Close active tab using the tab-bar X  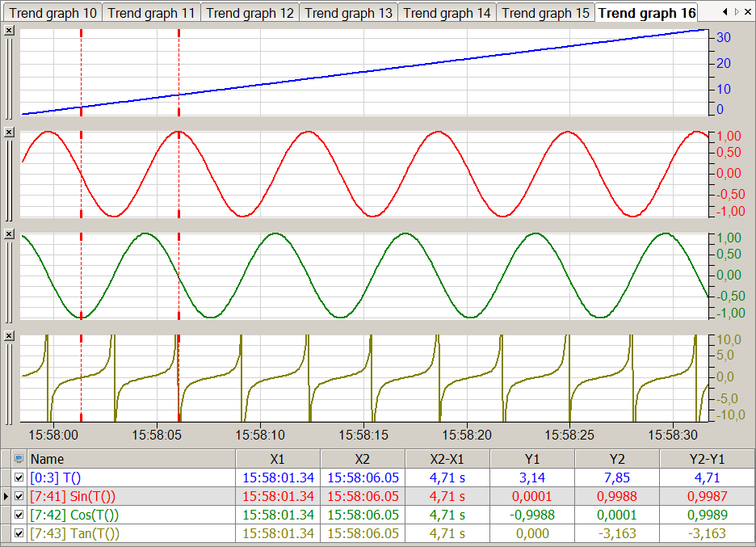pos(749,12)
